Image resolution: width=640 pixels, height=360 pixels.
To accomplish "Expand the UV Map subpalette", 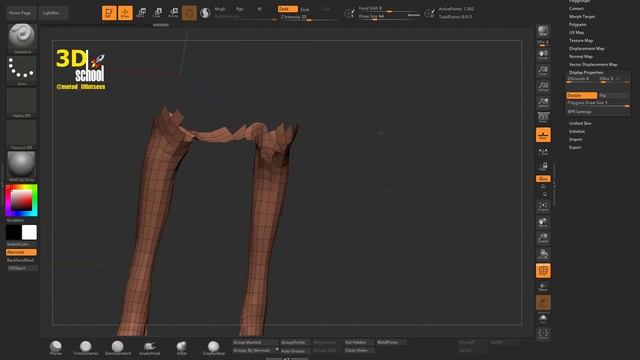I will click(x=576, y=32).
